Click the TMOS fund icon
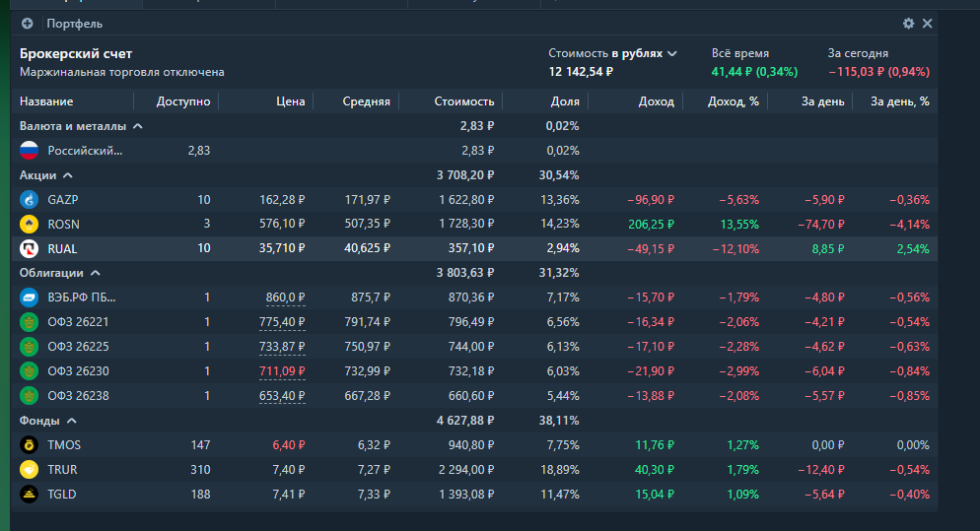Image resolution: width=980 pixels, height=531 pixels. click(29, 444)
